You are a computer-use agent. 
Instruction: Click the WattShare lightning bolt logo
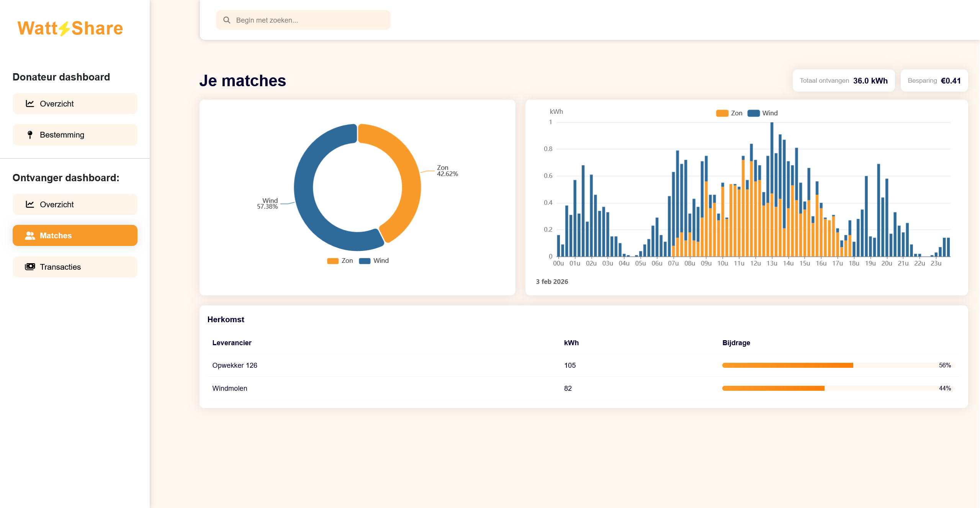coord(64,29)
